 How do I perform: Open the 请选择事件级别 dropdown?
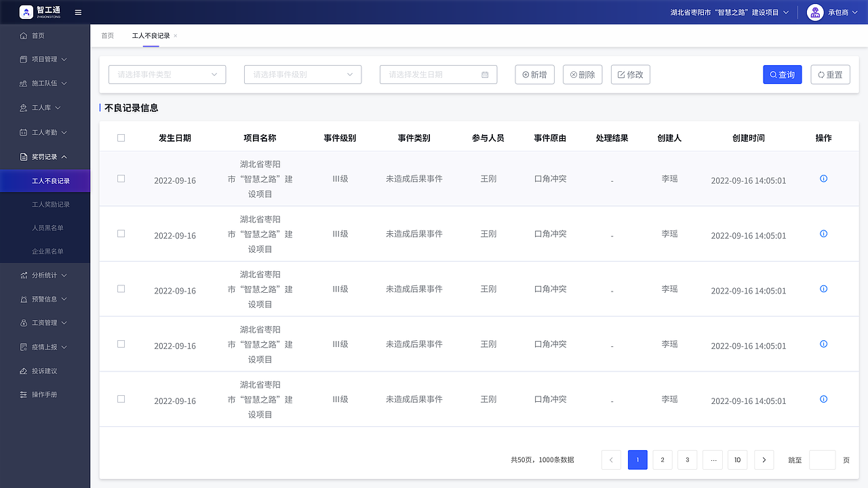(302, 75)
